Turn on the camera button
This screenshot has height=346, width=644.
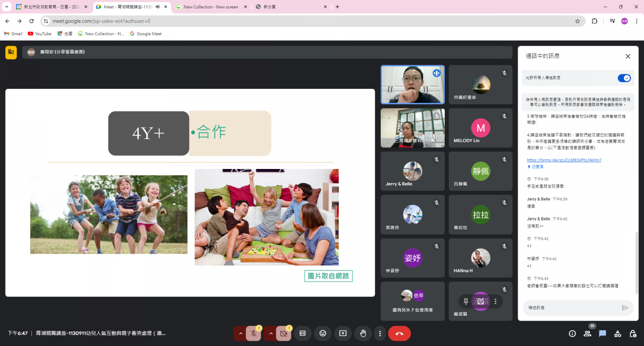click(284, 333)
